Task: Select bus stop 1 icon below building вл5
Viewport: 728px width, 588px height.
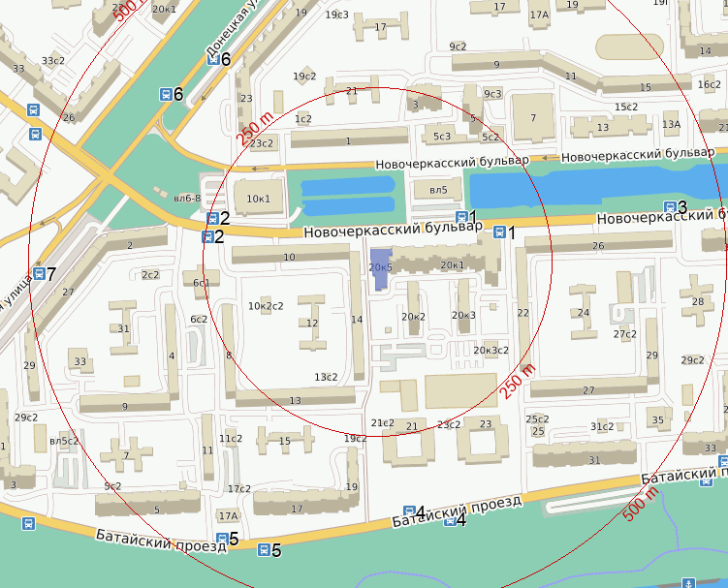Action: 461,217
